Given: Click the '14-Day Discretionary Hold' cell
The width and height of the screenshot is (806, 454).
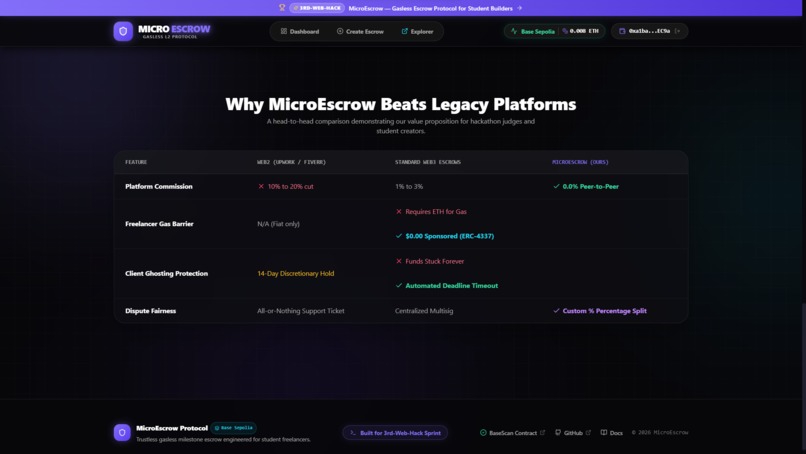Looking at the screenshot, I should point(296,274).
